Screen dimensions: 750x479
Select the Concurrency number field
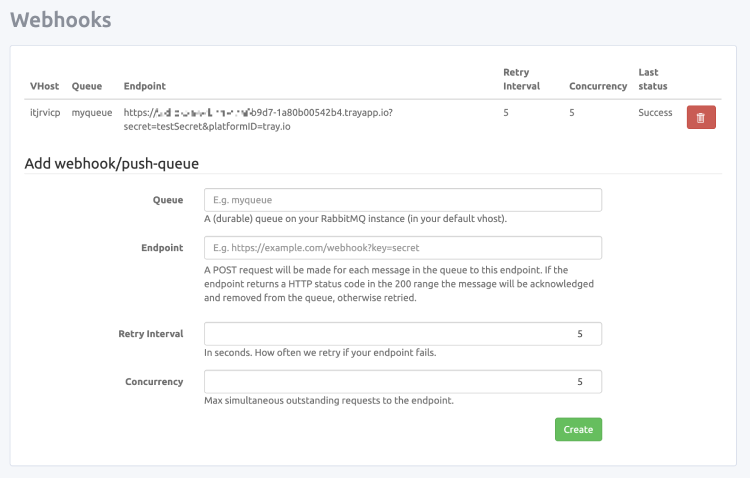402,382
